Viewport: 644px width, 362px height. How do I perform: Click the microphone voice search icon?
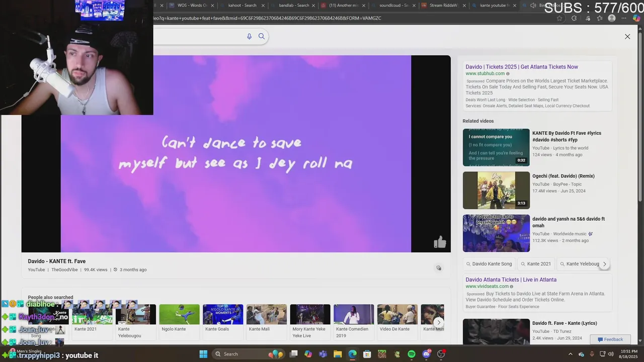[249, 36]
